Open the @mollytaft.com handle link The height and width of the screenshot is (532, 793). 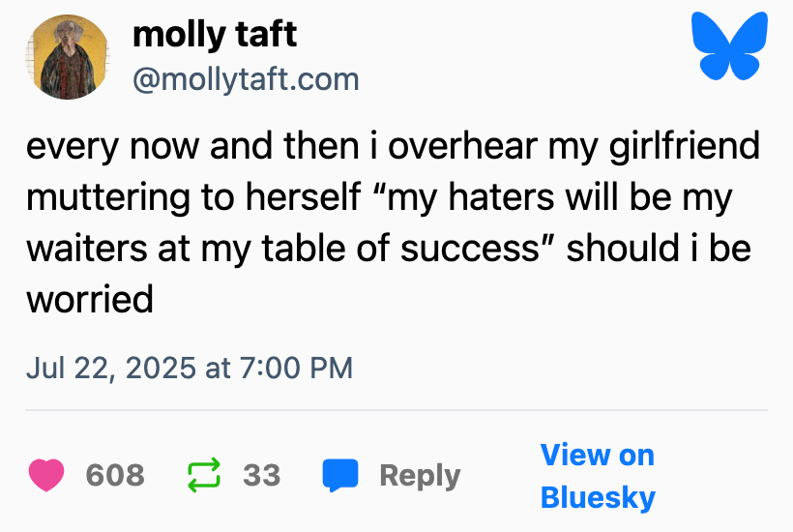tap(245, 78)
